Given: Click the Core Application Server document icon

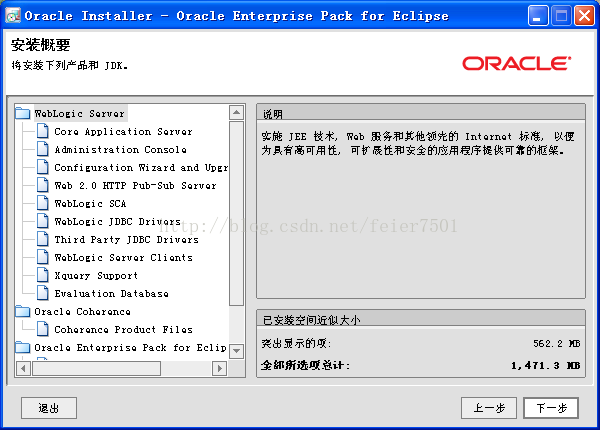Looking at the screenshot, I should (x=43, y=131).
